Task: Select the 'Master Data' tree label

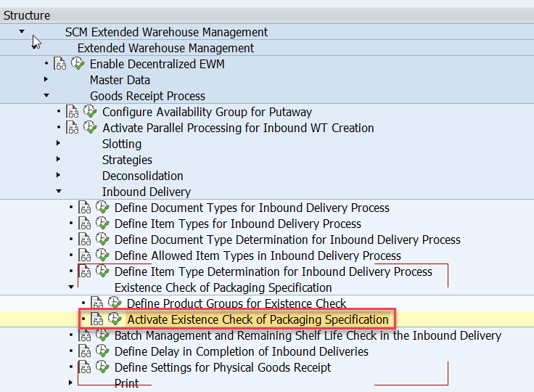Action: (x=120, y=80)
